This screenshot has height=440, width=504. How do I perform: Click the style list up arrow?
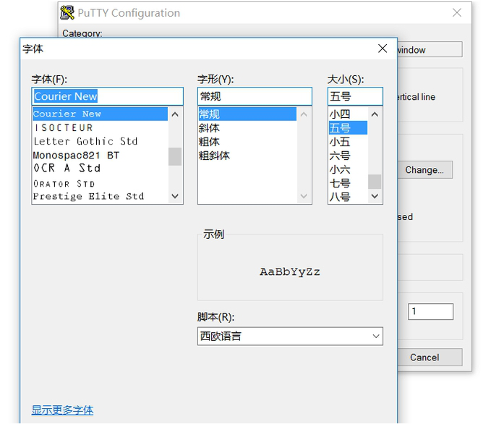304,114
